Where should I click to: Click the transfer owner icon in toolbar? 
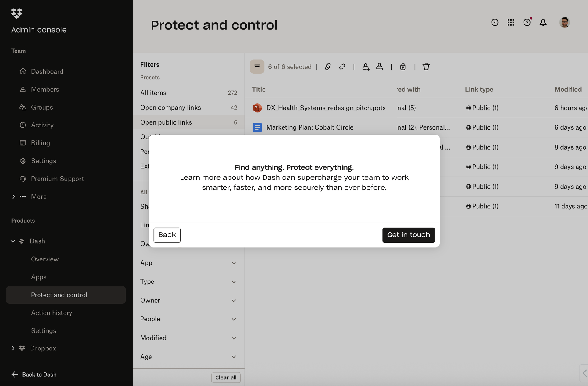coord(380,67)
